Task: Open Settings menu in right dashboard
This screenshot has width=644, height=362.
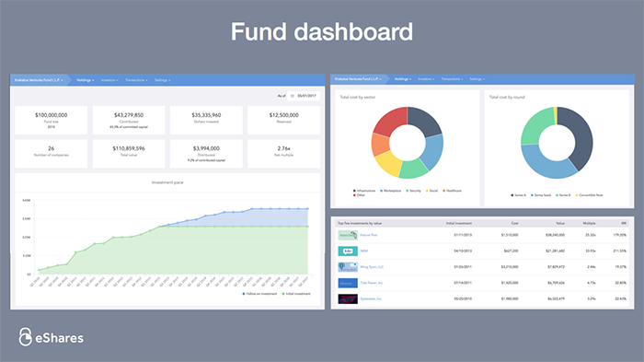Action: pyautogui.click(x=477, y=79)
